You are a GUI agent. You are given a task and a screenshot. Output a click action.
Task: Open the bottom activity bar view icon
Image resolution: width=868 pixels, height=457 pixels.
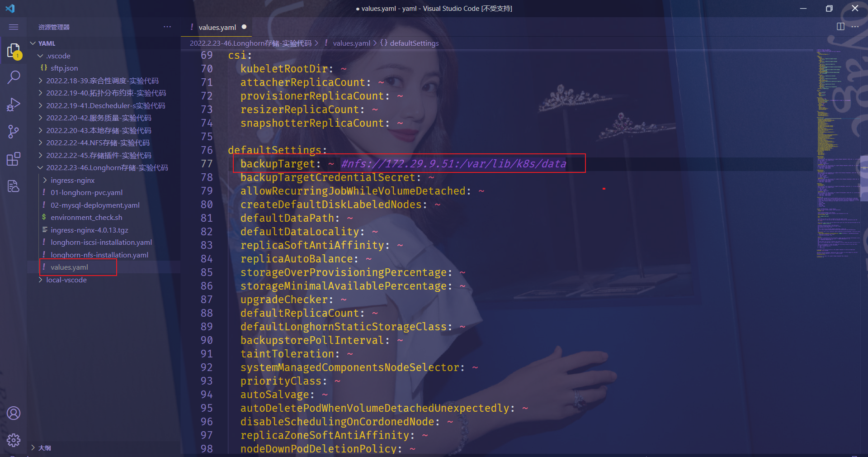[14, 186]
